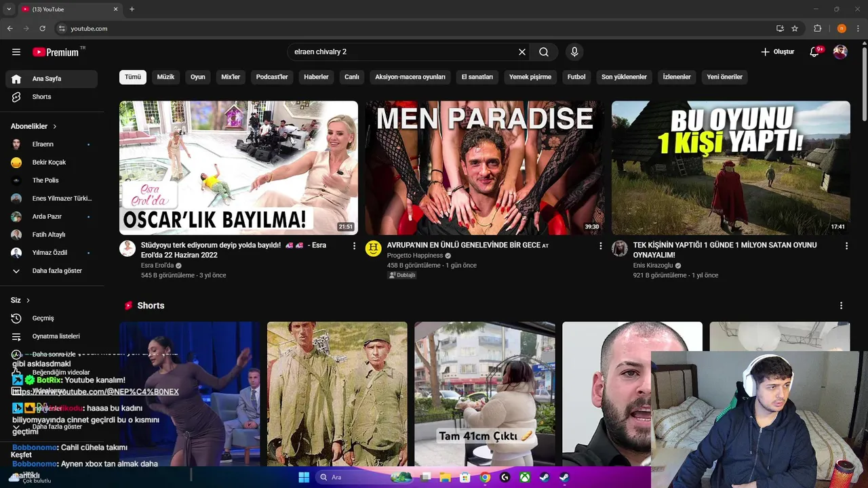Select the Yemek pişirme chip
This screenshot has width=868, height=488.
pyautogui.click(x=530, y=77)
